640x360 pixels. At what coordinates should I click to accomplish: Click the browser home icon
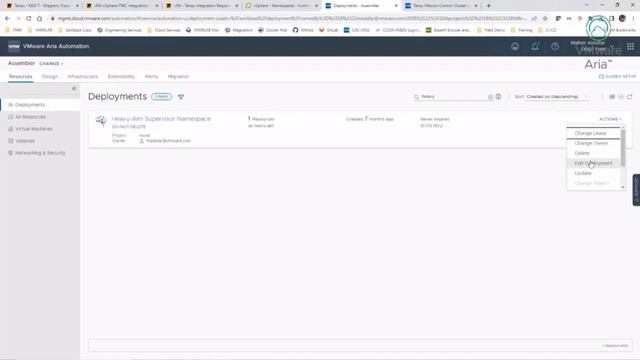(x=39, y=18)
